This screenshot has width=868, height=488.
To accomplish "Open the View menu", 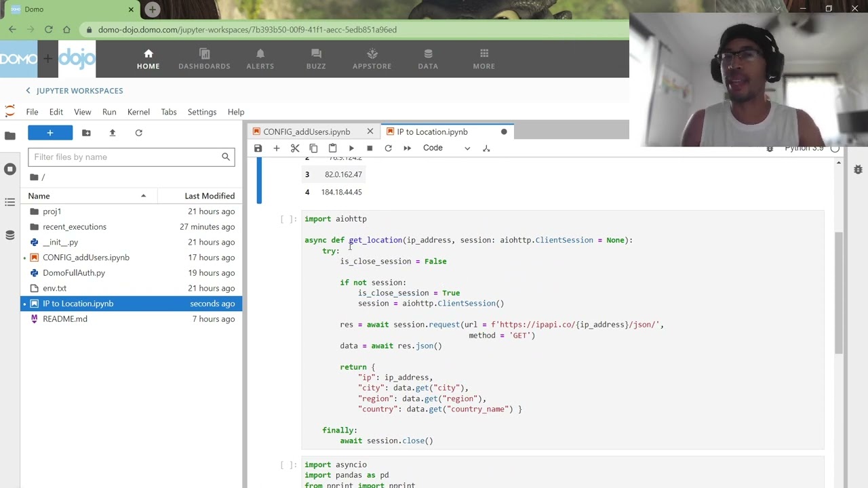I will pyautogui.click(x=83, y=112).
